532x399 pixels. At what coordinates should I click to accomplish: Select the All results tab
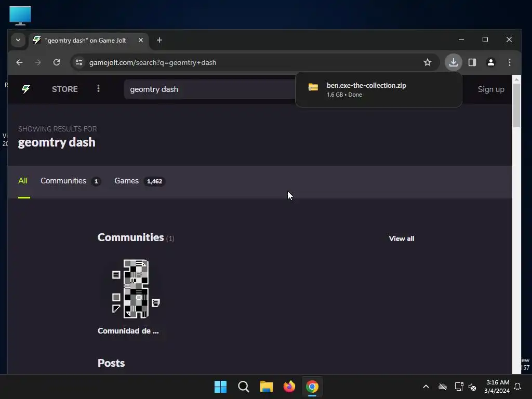point(23,181)
